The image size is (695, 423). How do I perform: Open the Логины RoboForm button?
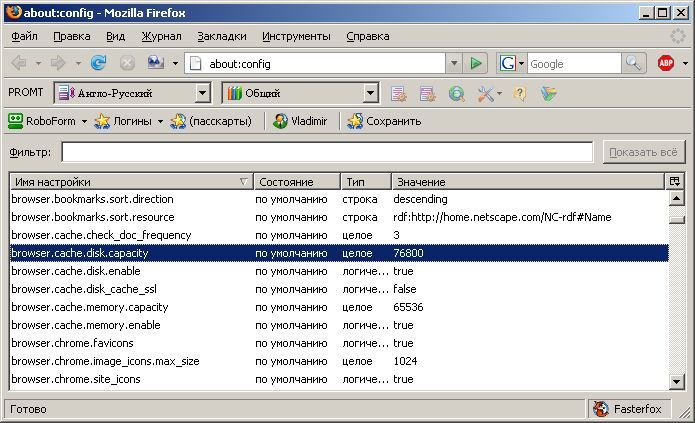(x=123, y=121)
